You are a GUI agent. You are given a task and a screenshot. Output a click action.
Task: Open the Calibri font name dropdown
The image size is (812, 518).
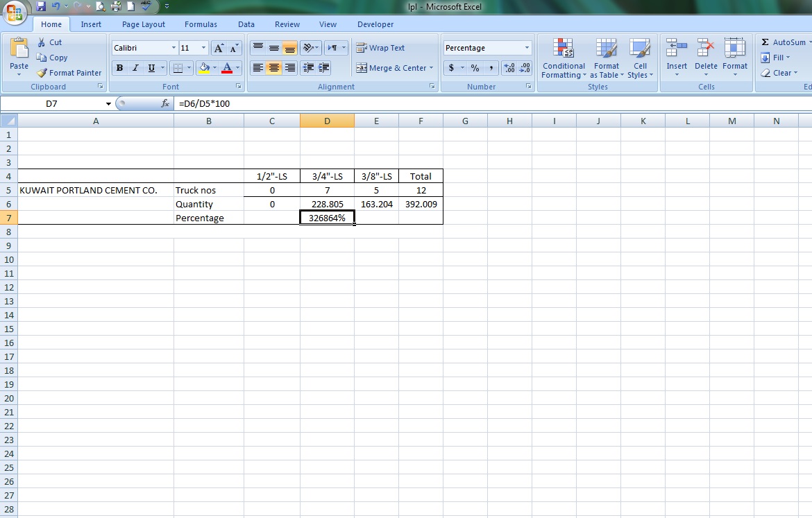174,48
